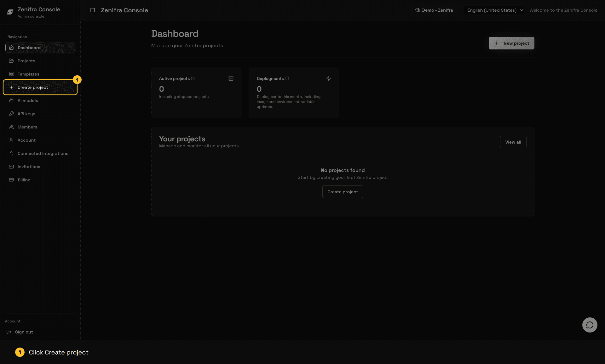Open the English (United States) language dropdown

tap(494, 10)
